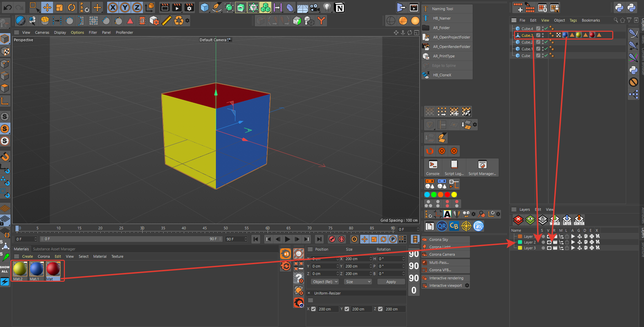Click the red Y icon in toolbar
Screen dimensions: 644x327
pyautogui.click(x=321, y=21)
